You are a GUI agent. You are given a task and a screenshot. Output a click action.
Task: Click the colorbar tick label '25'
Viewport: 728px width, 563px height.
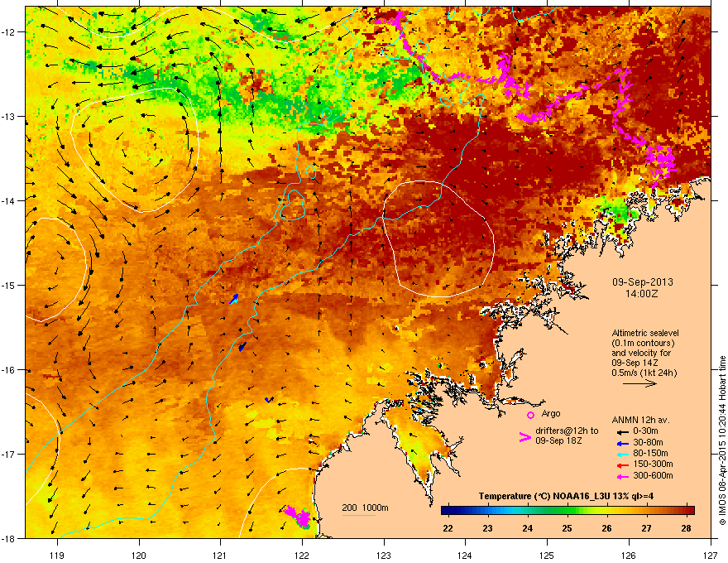point(567,528)
